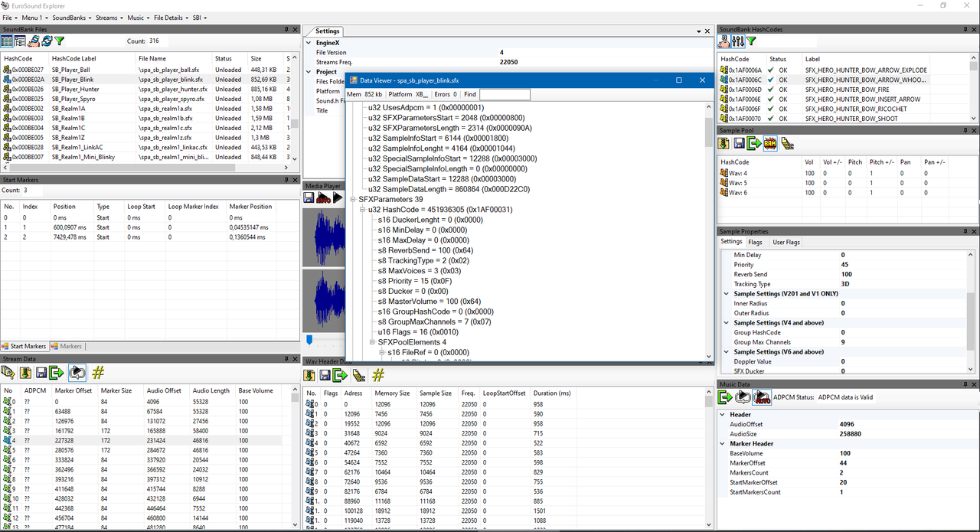This screenshot has width=980, height=532.
Task: Pin the SoundBank HashCodes panel
Action: click(x=965, y=30)
